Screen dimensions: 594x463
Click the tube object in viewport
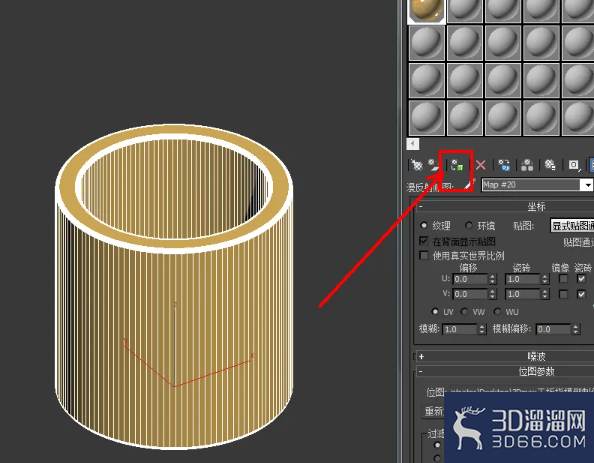(174, 286)
